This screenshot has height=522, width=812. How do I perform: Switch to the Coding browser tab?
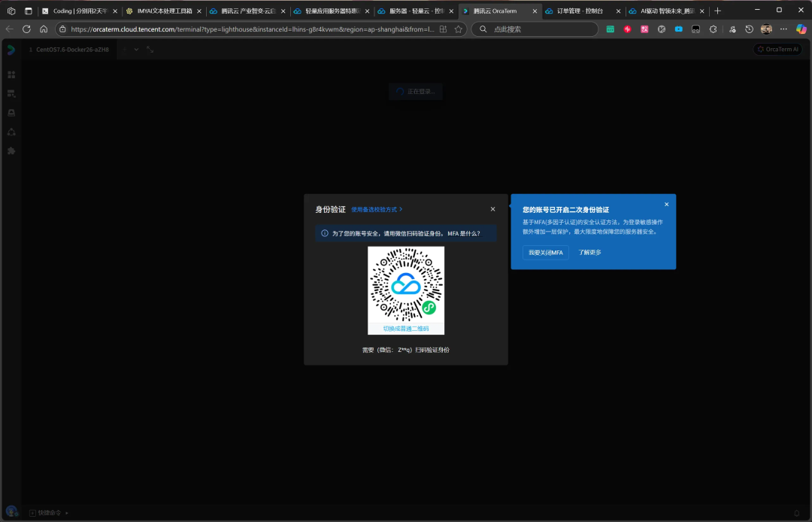point(79,11)
